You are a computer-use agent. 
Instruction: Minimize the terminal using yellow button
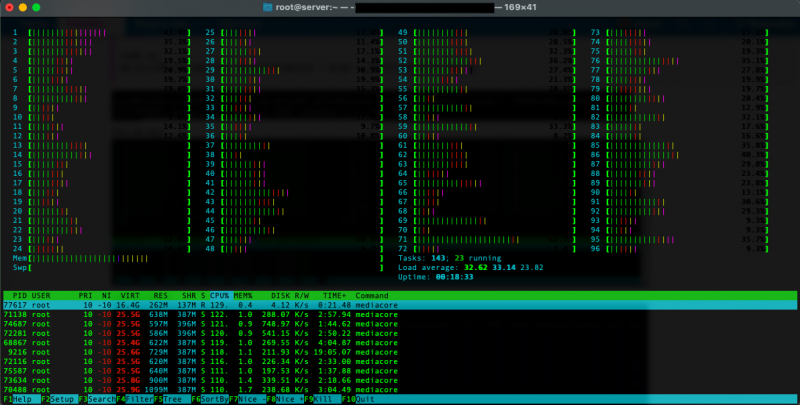coord(23,7)
